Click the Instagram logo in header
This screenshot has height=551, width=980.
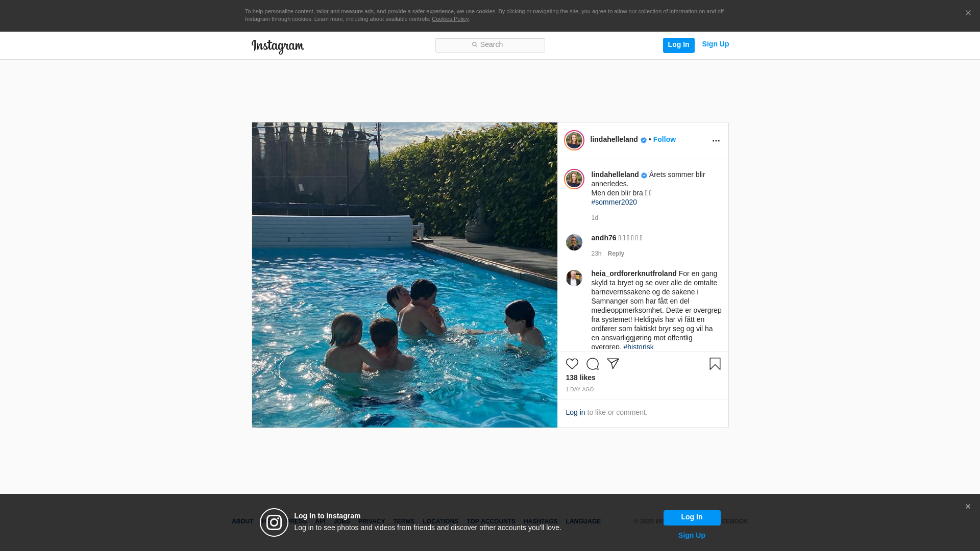pos(278,46)
